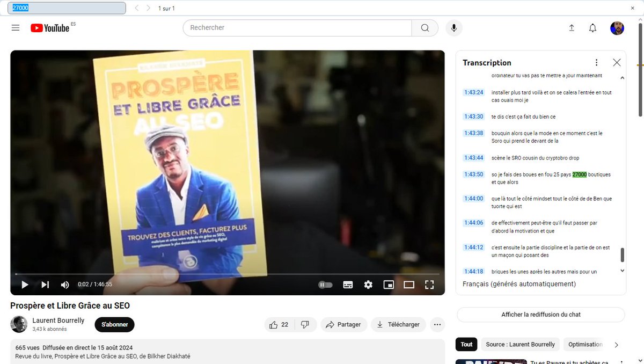Click transcript line 'scène le SRO cousin du cryptobro drop'

535,158
